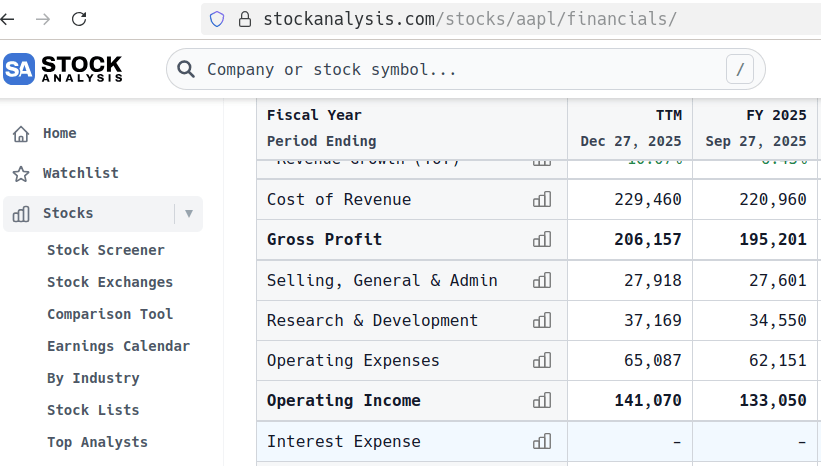This screenshot has height=466, width=821.
Task: Open chart icon for Interest Expense
Action: [x=542, y=441]
